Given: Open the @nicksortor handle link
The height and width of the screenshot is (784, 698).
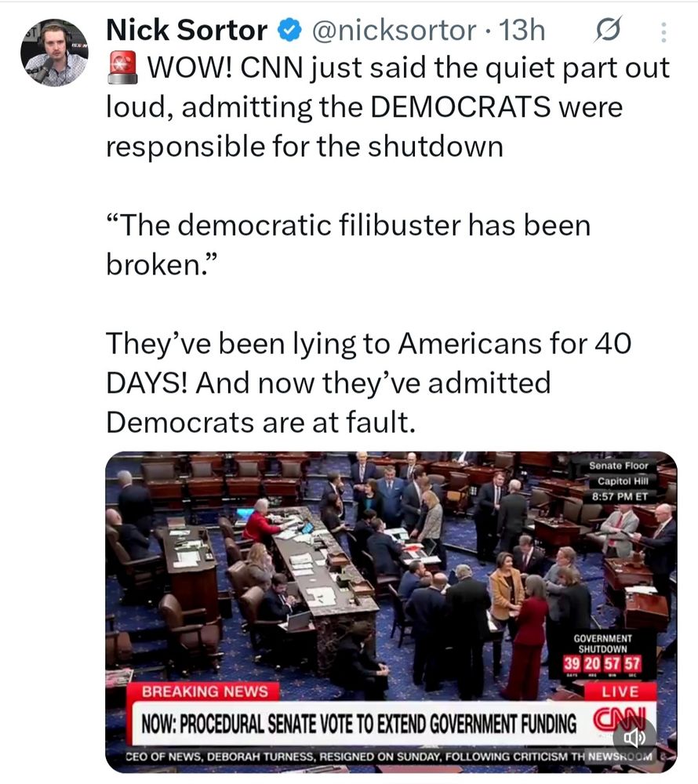Looking at the screenshot, I should (x=394, y=30).
